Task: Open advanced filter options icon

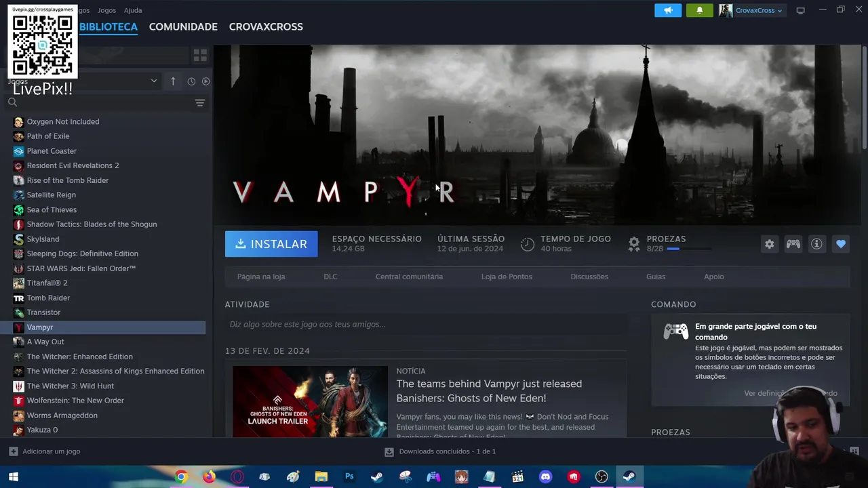Action: pos(199,103)
